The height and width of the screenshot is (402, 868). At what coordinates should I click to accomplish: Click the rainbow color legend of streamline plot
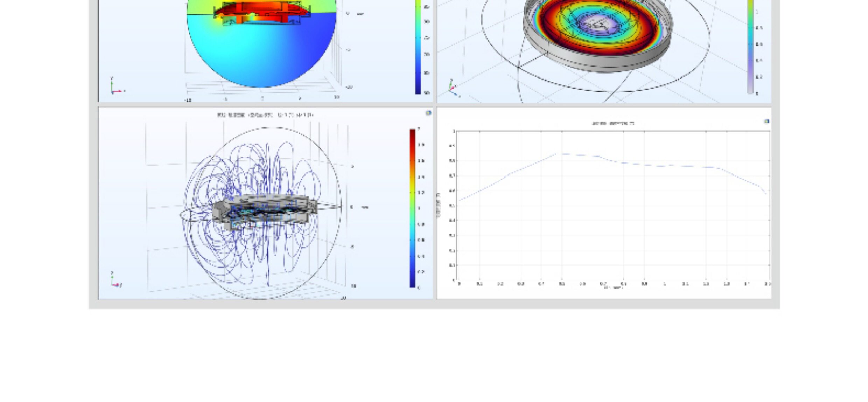pyautogui.click(x=413, y=208)
